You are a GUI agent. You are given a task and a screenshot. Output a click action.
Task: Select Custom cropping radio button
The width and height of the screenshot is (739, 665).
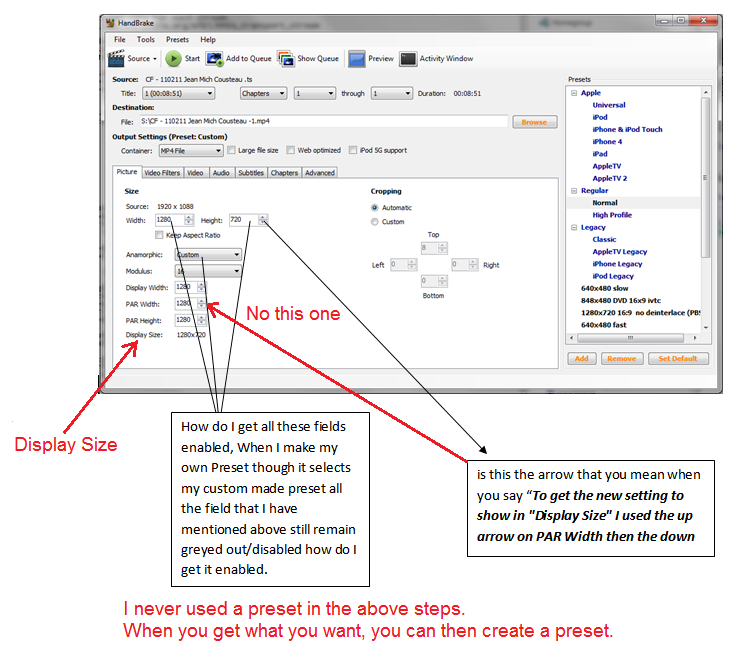click(375, 222)
